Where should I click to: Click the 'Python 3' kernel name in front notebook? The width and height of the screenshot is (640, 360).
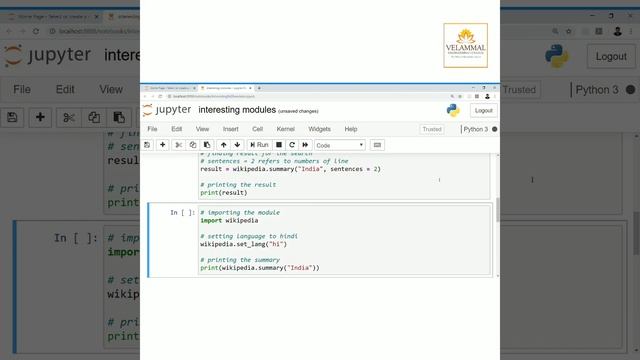[476, 129]
